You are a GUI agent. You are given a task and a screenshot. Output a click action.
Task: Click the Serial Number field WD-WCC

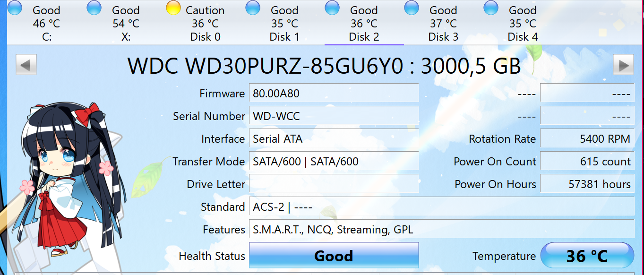(334, 116)
